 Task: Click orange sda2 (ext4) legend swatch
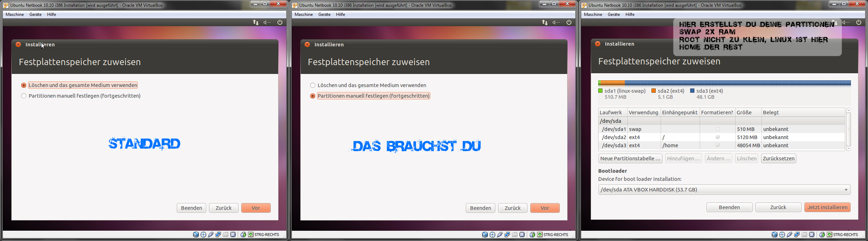(653, 91)
